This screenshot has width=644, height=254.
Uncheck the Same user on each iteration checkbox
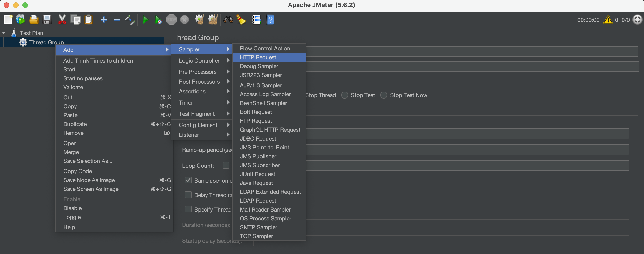pyautogui.click(x=188, y=180)
